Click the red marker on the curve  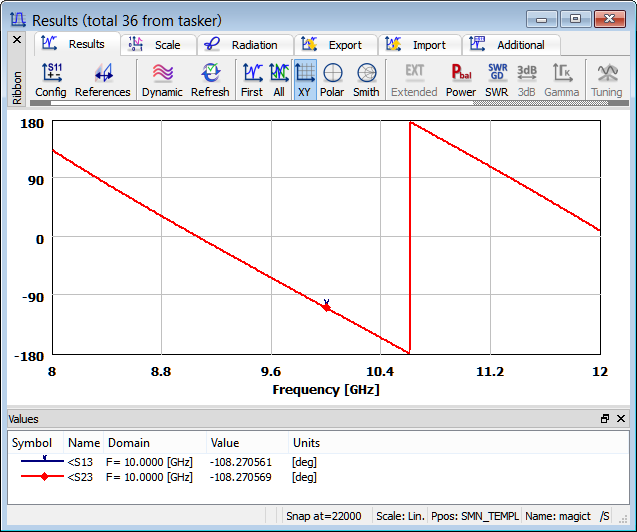(327, 308)
